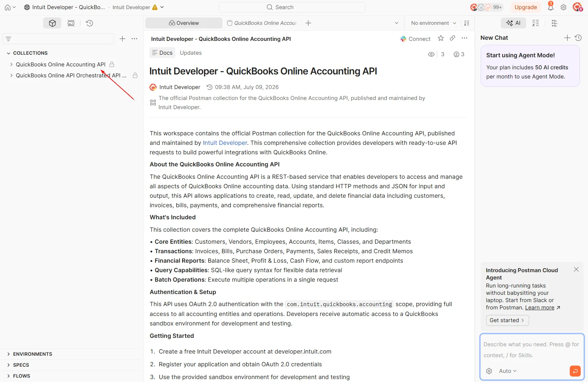This screenshot has width=588, height=382.
Task: Click the timestamp 09:38 AM, July 09, 2026
Action: (247, 87)
